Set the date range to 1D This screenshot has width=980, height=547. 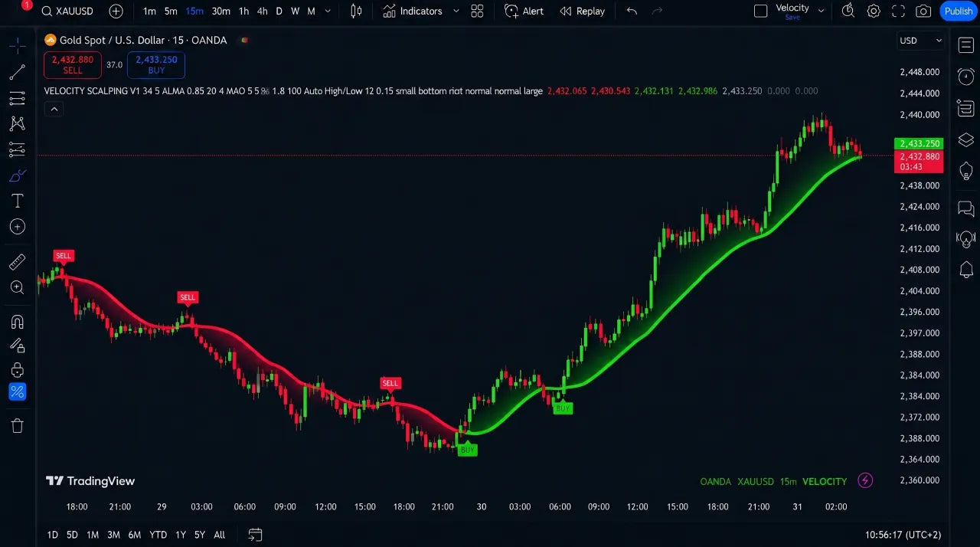coord(52,535)
